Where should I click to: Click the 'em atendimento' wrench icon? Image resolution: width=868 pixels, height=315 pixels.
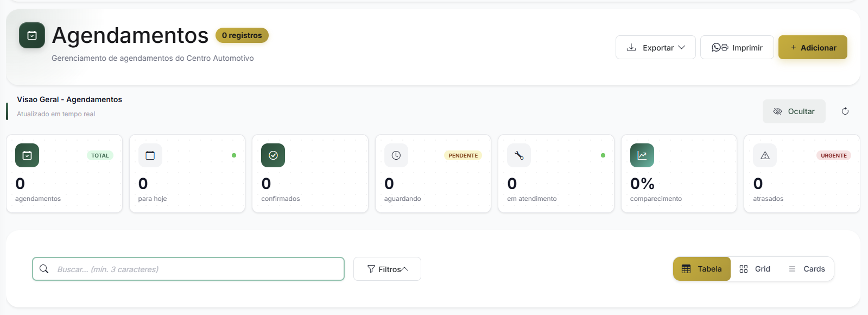coord(519,155)
